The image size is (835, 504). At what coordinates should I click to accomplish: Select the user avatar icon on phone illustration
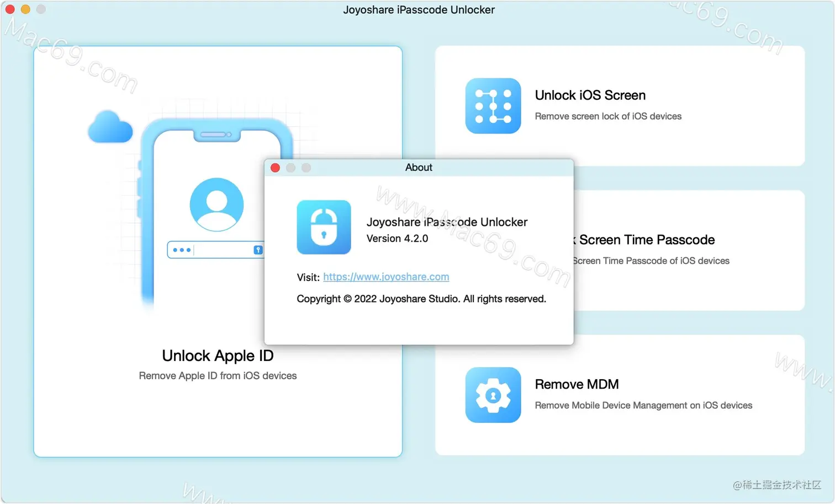point(216,204)
